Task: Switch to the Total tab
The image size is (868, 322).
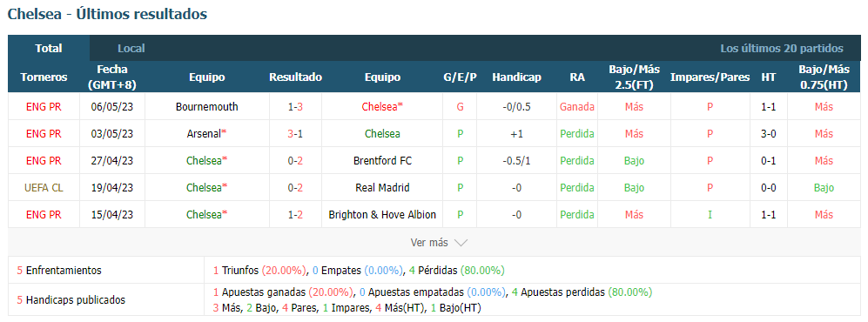Action: [x=49, y=48]
